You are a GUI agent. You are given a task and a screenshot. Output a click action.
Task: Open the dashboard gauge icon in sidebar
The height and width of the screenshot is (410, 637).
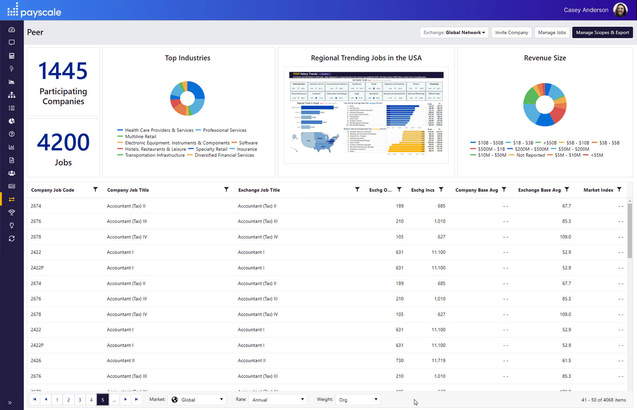[11, 30]
